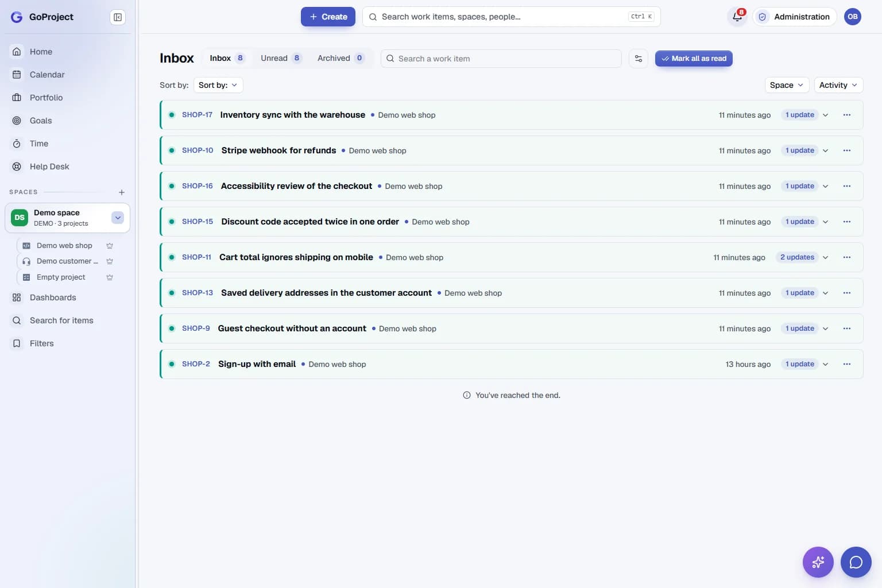Open Calendar from the sidebar
Screen dimensions: 882x588
68,75
